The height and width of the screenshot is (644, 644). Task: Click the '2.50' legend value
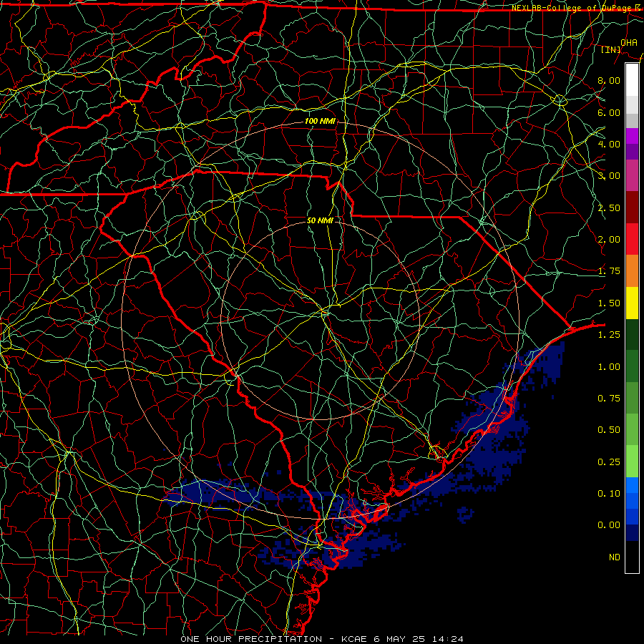pyautogui.click(x=609, y=208)
